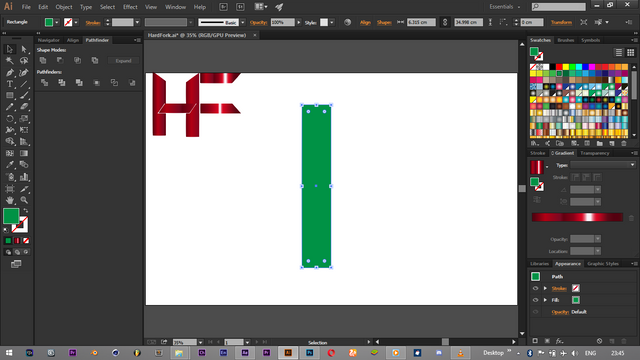Image resolution: width=640 pixels, height=360 pixels.
Task: Toggle visibility of the Opacity attribute
Action: pos(535,312)
